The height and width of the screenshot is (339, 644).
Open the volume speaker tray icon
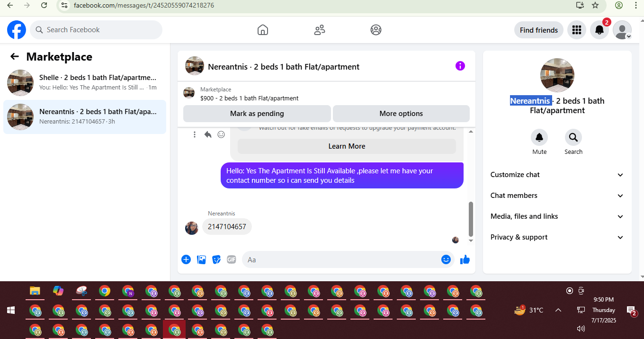[581, 328]
